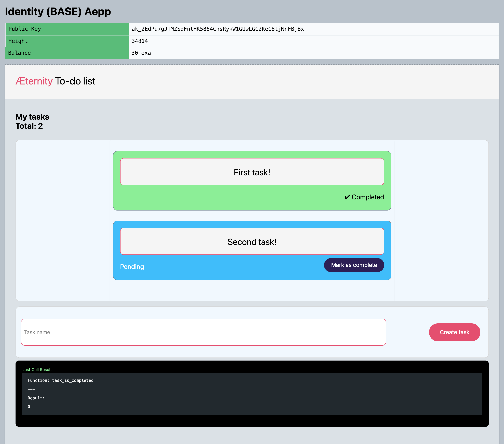Click the Height label cell
Viewport: 504px width, 444px height.
pos(18,41)
